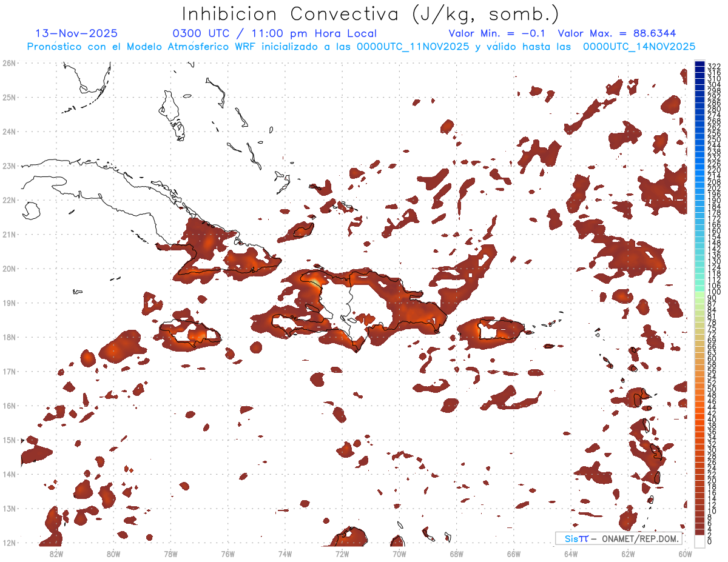Click the color scale value 154
The image size is (728, 562).
point(714,236)
